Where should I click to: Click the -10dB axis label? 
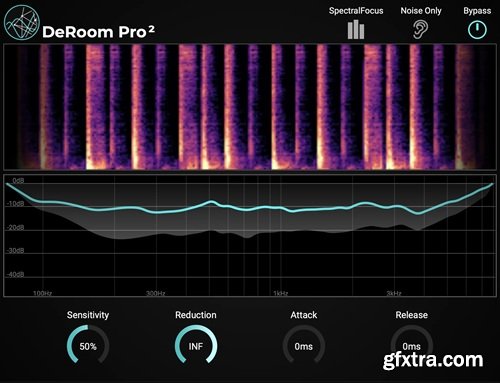click(x=15, y=204)
